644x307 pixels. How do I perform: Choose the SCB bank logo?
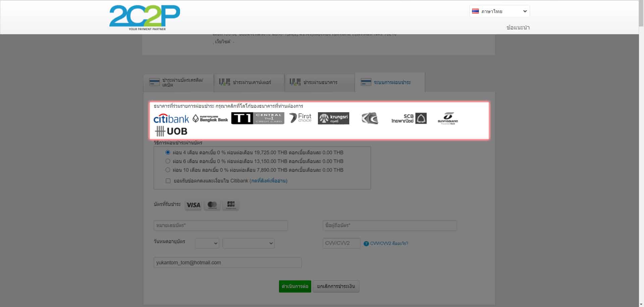(x=409, y=118)
